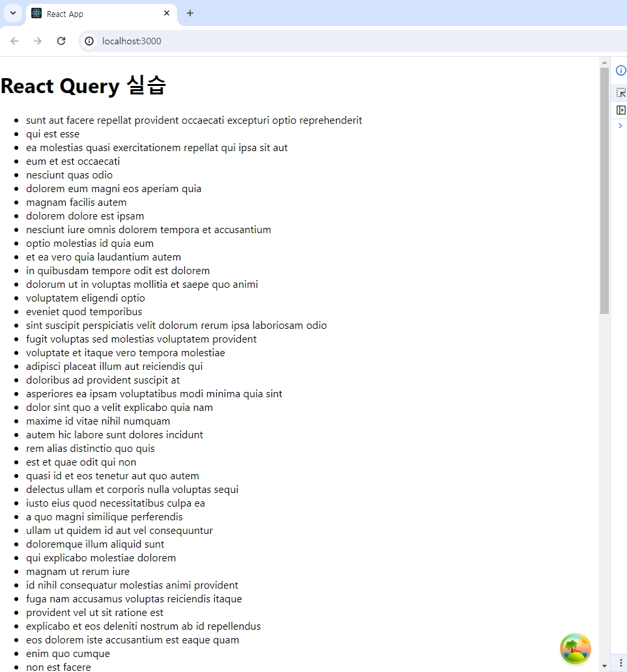The height and width of the screenshot is (672, 627).
Task: View site information icon in address bar
Action: [x=89, y=41]
